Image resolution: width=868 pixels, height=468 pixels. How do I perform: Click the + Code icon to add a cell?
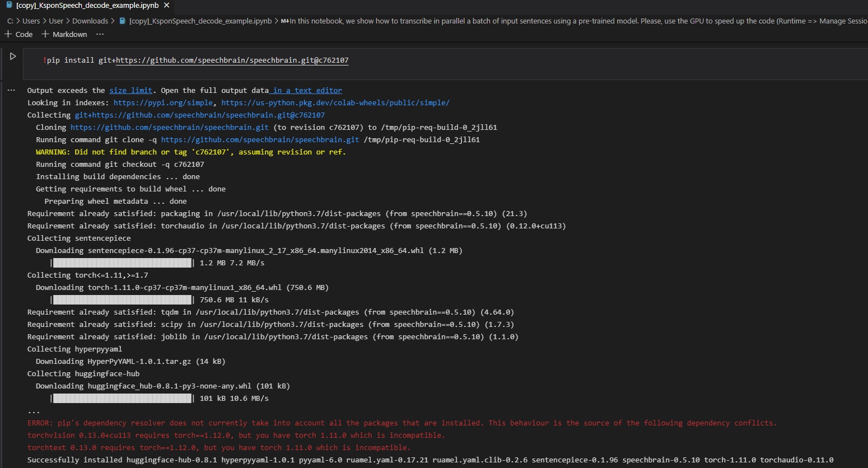point(18,34)
